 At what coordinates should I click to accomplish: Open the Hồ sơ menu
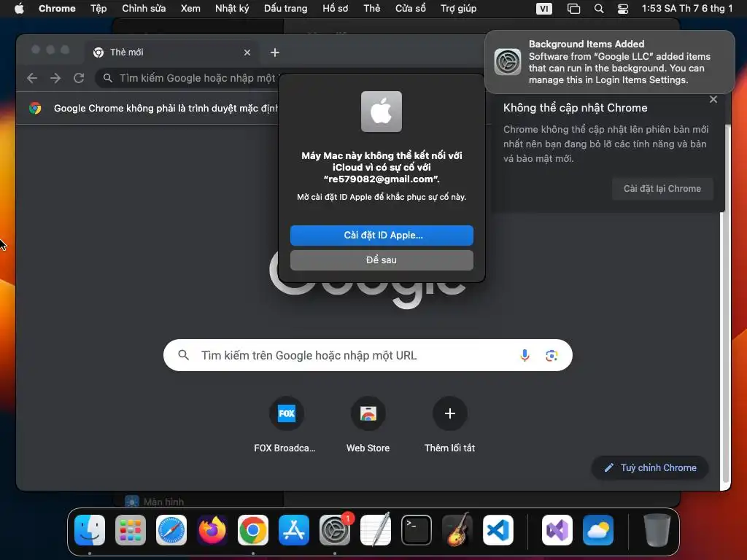pos(336,8)
